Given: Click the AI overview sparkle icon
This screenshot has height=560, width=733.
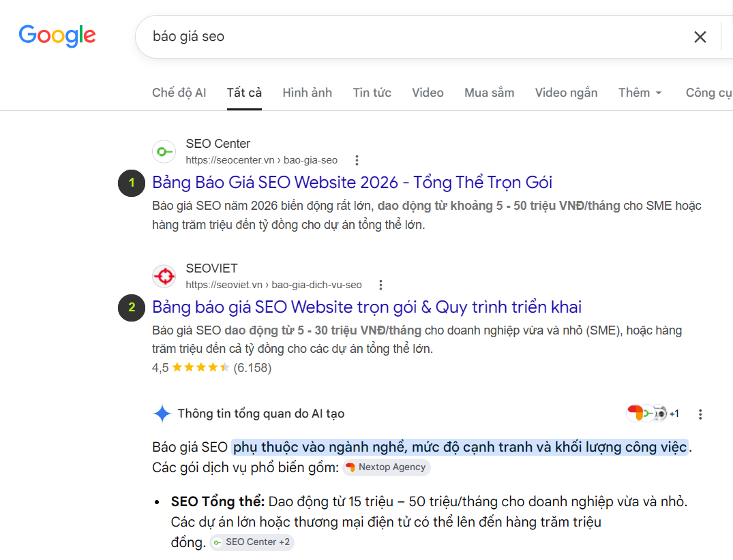Looking at the screenshot, I should (x=162, y=414).
